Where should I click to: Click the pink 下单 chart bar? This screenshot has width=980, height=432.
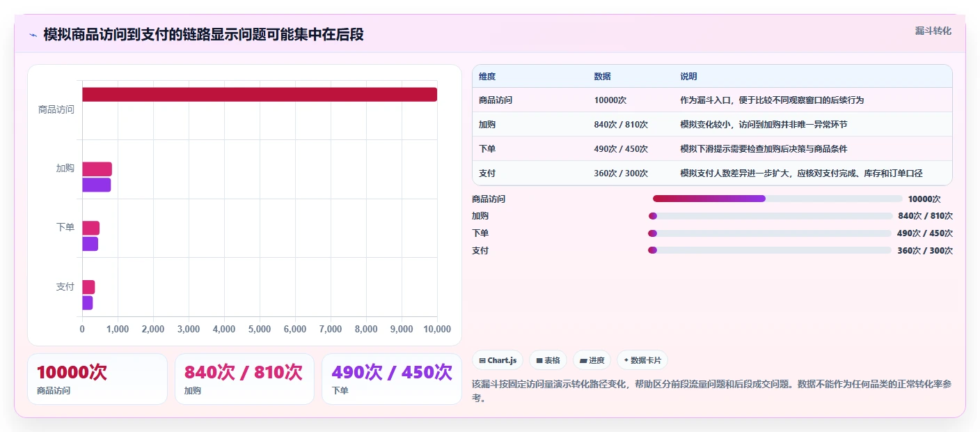pyautogui.click(x=90, y=228)
